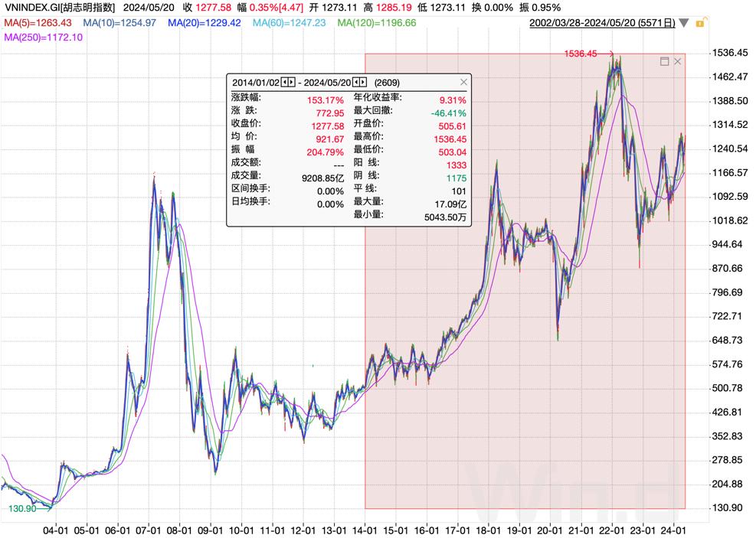
Task: Click the yellow unlock padlock icon
Action: [x=700, y=23]
